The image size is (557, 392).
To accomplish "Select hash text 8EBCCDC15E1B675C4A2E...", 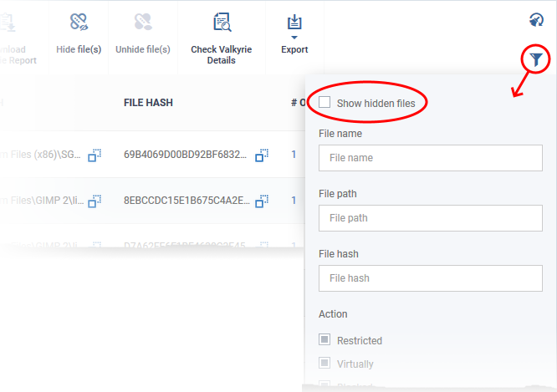I will [x=187, y=201].
